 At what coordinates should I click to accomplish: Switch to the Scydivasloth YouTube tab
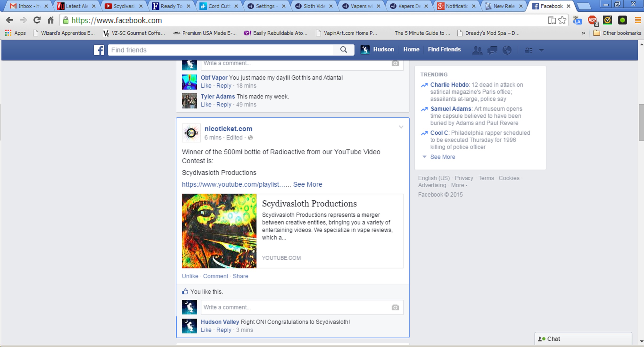click(124, 6)
